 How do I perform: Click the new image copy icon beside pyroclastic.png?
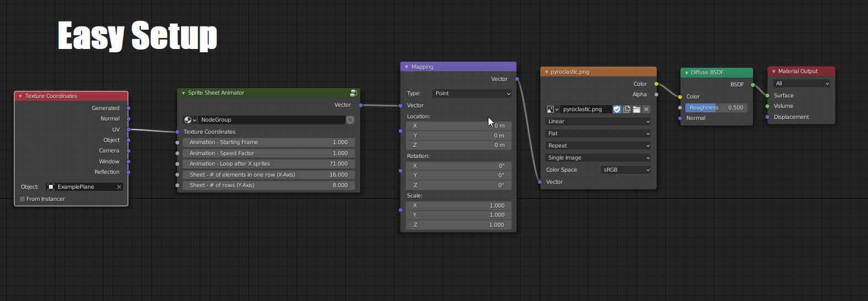coord(627,110)
